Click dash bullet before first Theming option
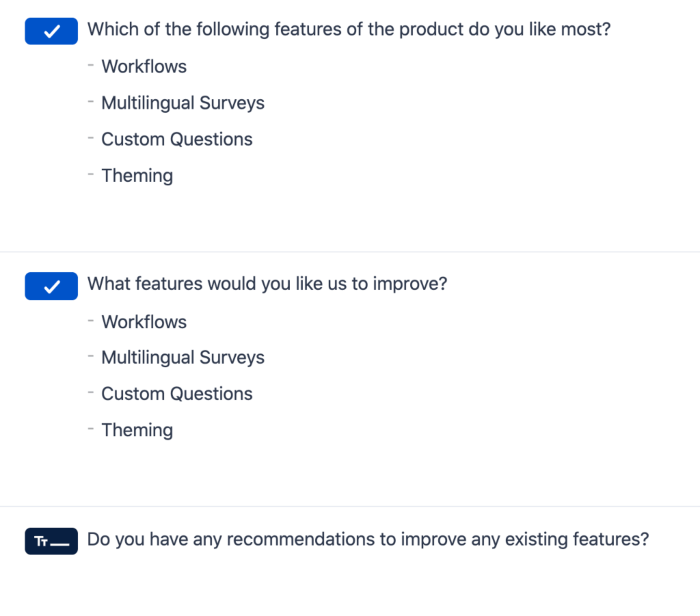The width and height of the screenshot is (700, 616). [x=91, y=174]
